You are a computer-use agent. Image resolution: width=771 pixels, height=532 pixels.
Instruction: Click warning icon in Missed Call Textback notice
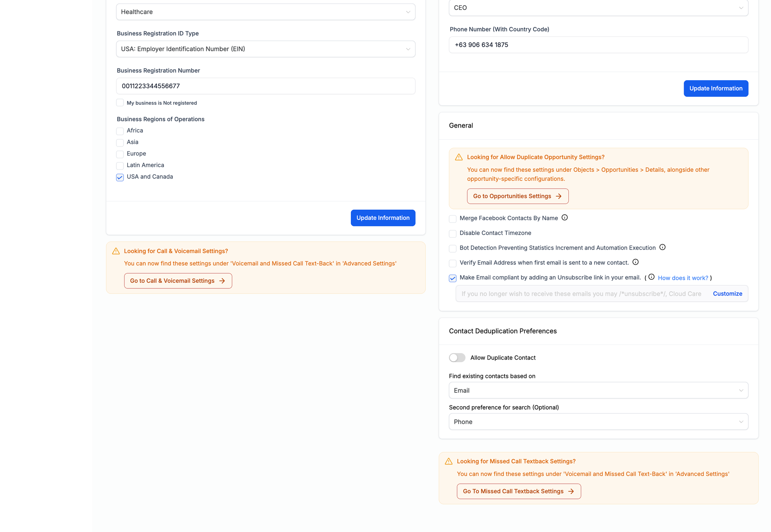[x=448, y=462]
